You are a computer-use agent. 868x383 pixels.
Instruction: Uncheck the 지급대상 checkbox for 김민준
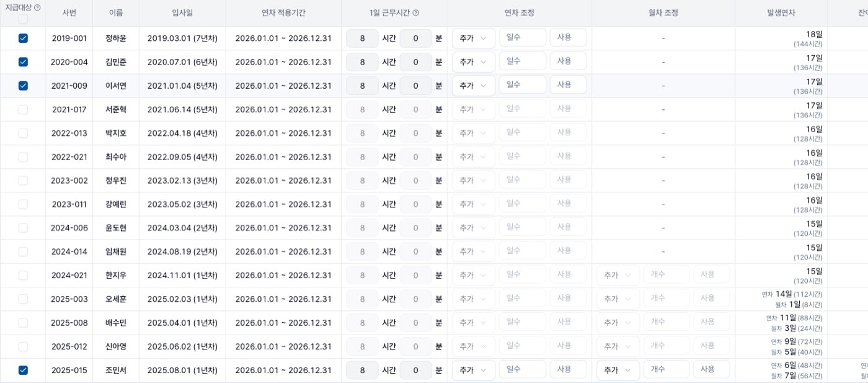tap(23, 62)
